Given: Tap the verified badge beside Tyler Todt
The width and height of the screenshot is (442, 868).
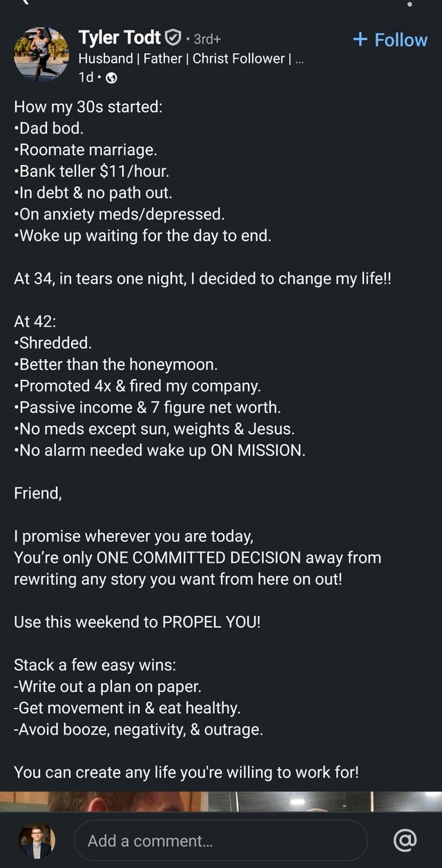Looking at the screenshot, I should (x=175, y=38).
